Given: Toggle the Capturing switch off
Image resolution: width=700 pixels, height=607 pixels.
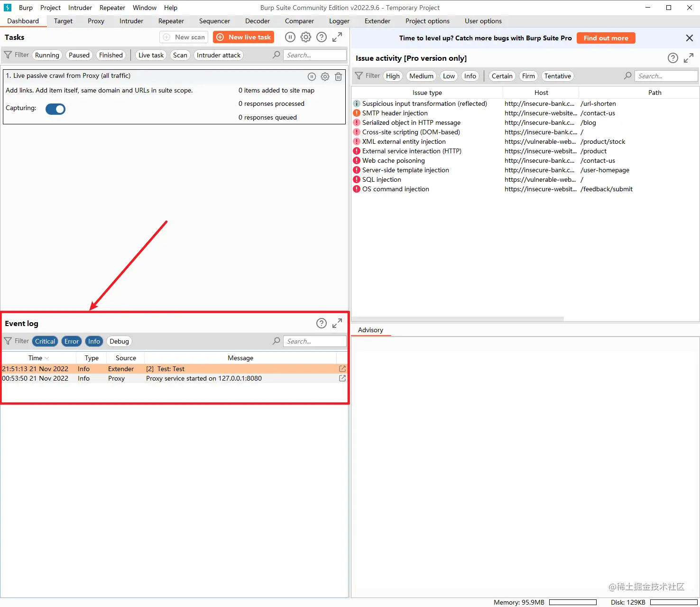Looking at the screenshot, I should (55, 109).
